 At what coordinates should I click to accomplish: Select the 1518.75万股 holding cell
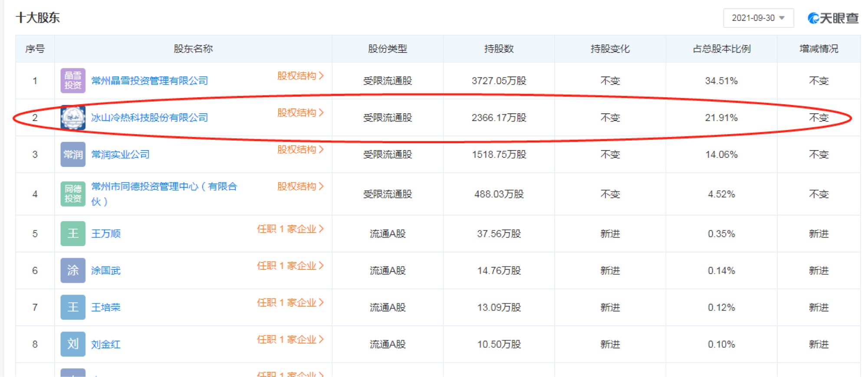click(x=499, y=155)
